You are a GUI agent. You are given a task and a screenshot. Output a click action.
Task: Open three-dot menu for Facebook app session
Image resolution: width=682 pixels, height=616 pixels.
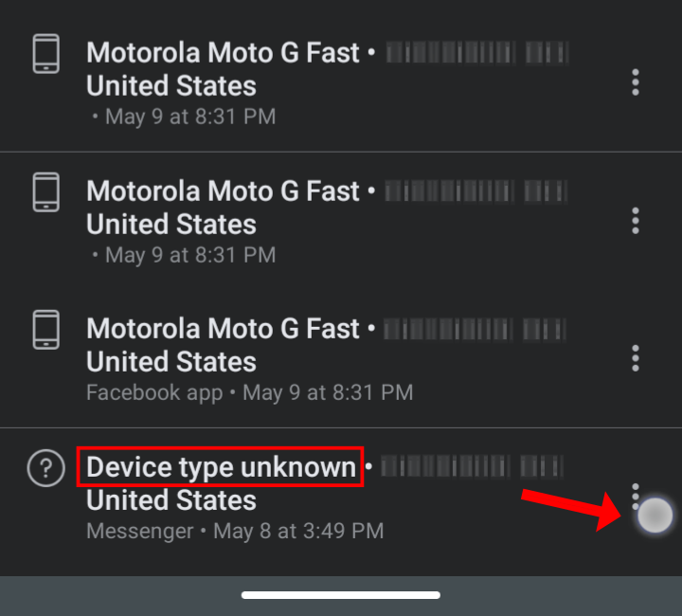pyautogui.click(x=636, y=358)
